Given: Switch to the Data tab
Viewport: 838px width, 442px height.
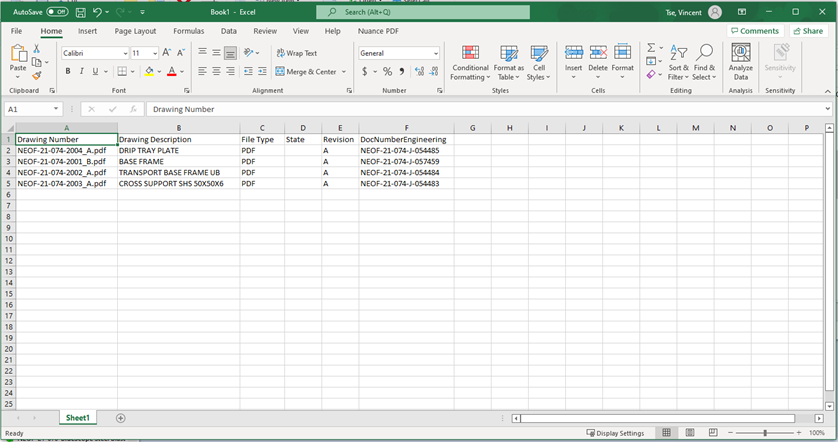Looking at the screenshot, I should [x=229, y=31].
